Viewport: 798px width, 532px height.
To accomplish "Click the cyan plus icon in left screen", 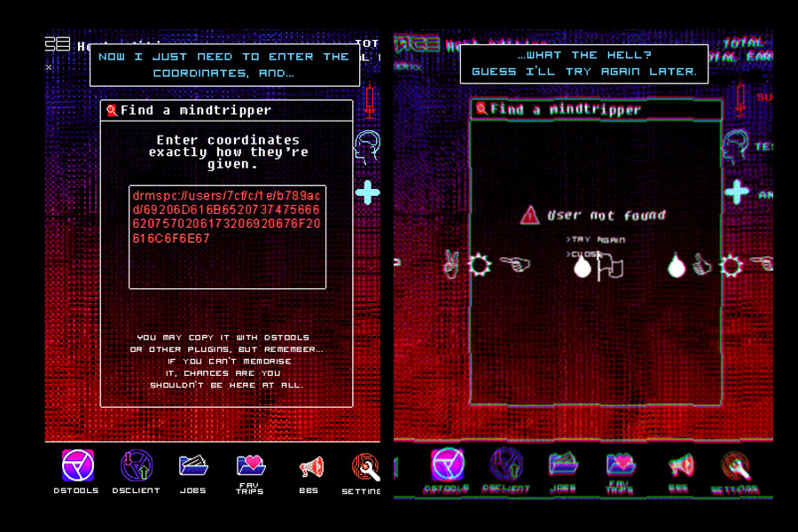I will 368,192.
